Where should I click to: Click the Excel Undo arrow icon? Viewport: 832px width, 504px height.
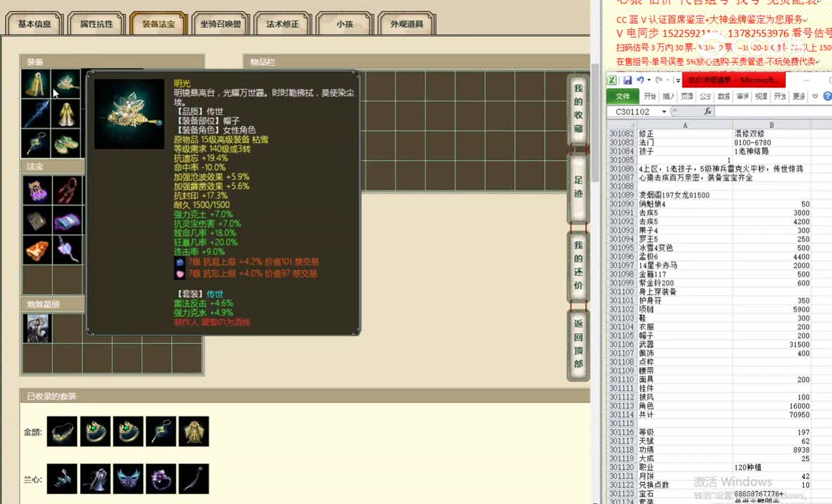(641, 80)
